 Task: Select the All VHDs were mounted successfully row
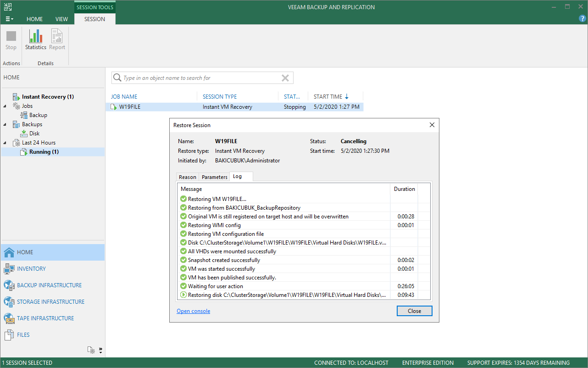tap(304, 251)
